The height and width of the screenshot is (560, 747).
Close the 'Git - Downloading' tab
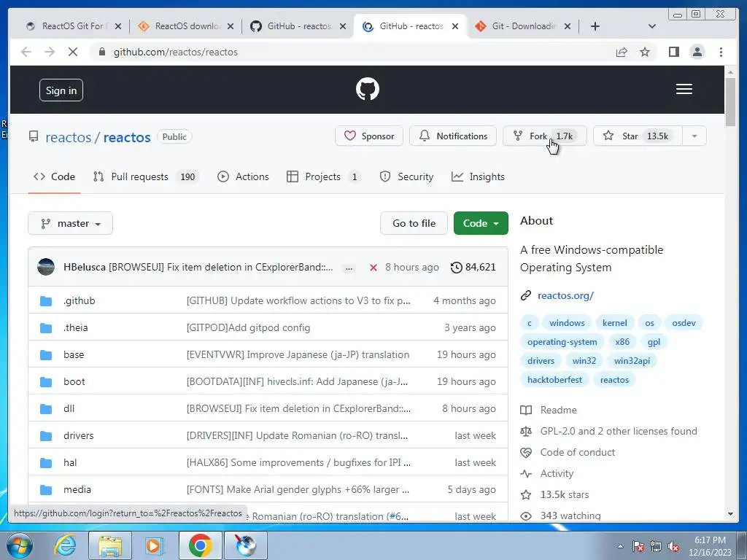coord(568,26)
